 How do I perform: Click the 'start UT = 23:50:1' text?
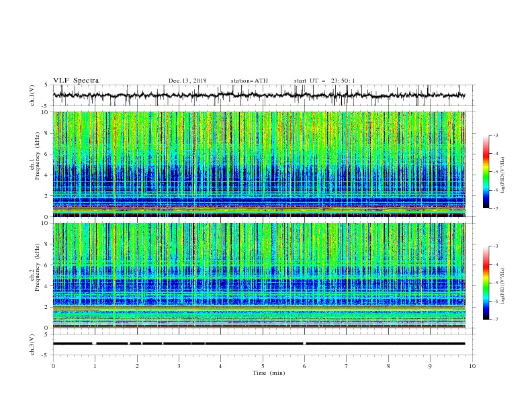324,81
